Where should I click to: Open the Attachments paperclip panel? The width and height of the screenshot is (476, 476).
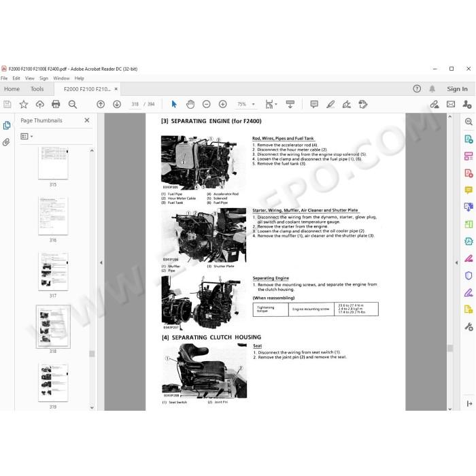tap(6, 141)
